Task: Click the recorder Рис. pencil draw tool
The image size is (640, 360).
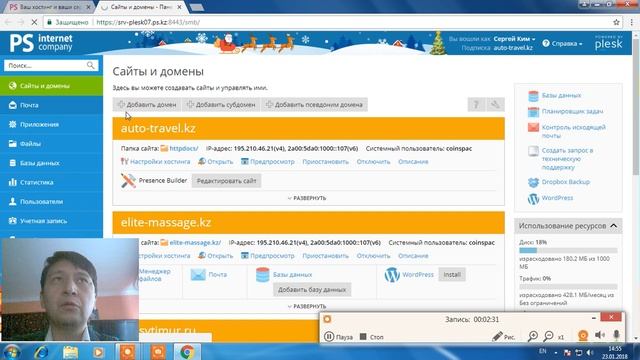Action: pyautogui.click(x=504, y=337)
